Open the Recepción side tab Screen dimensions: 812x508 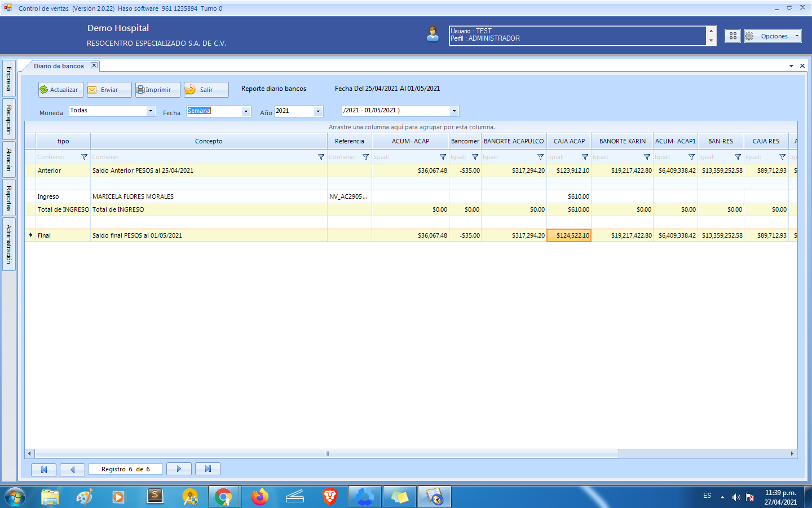pyautogui.click(x=8, y=120)
